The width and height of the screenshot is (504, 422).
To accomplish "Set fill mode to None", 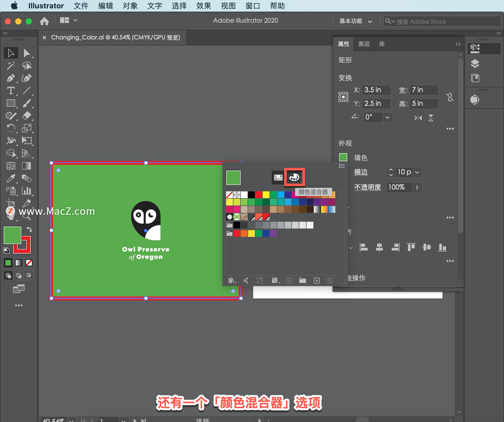I will pos(29,263).
